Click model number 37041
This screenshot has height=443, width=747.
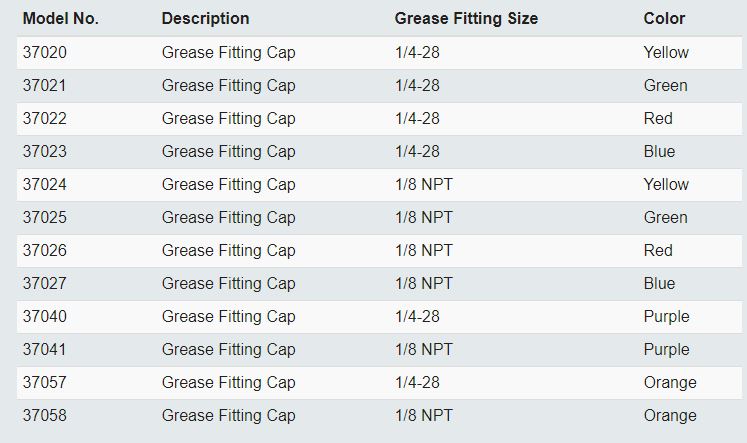point(44,349)
